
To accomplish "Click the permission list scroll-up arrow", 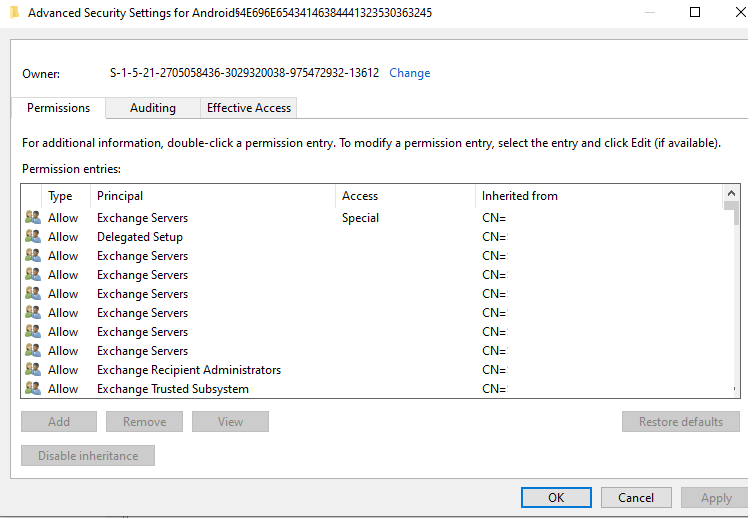I will click(731, 193).
